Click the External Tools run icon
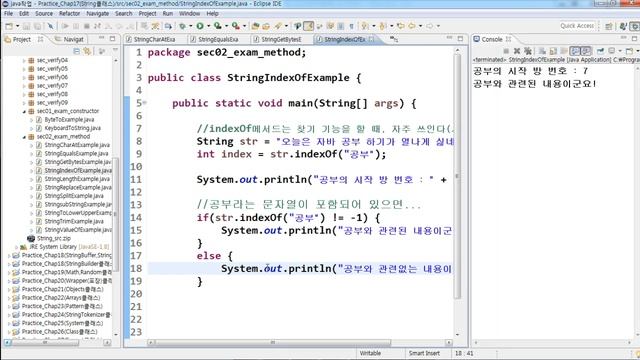Image resolution: width=640 pixels, height=360 pixels. pyautogui.click(x=236, y=26)
